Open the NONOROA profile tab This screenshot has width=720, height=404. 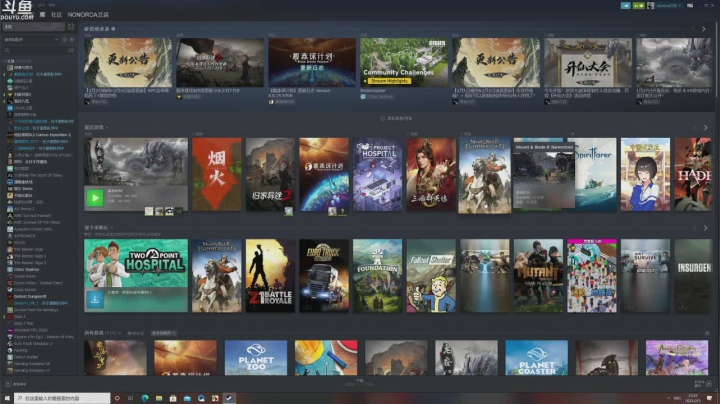(x=88, y=15)
